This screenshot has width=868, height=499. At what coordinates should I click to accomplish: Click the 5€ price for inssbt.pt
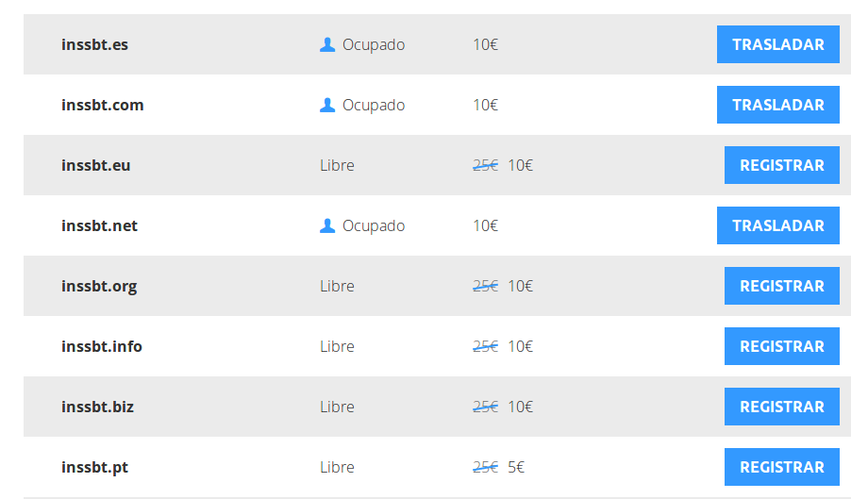click(516, 467)
